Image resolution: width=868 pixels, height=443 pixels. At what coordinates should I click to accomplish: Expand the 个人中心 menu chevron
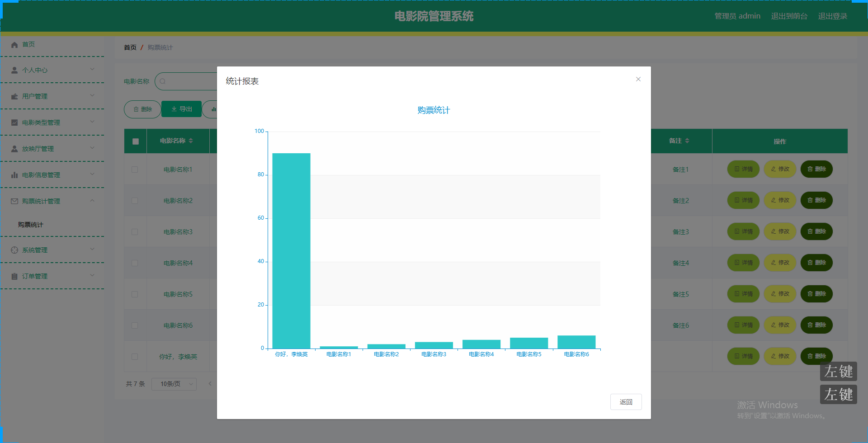pyautogui.click(x=92, y=69)
